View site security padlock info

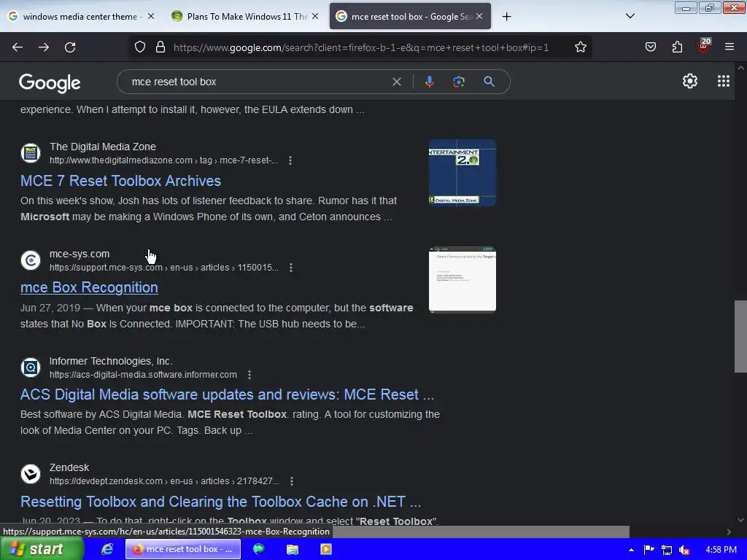(160, 47)
